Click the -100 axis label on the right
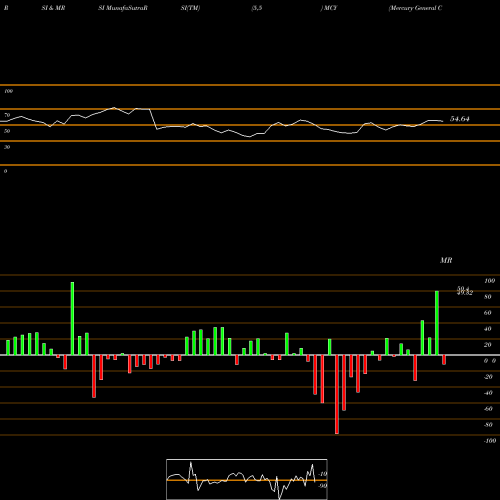 tap(490, 441)
